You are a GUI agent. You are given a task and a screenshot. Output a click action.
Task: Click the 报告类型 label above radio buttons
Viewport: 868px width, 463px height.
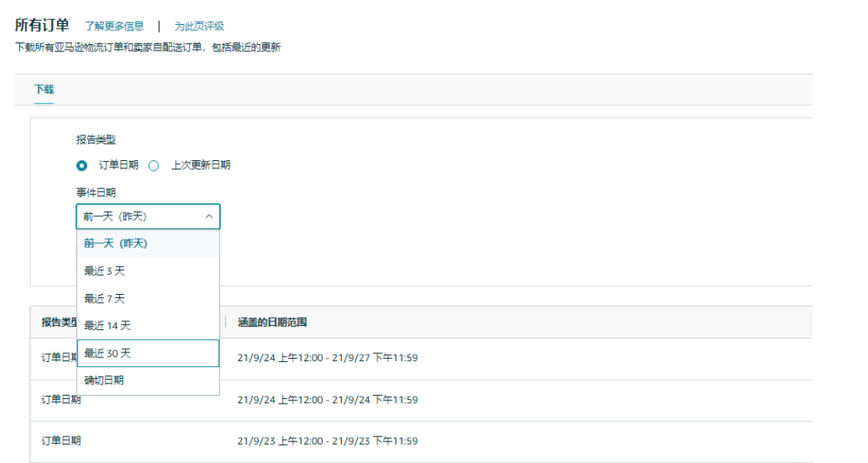coord(96,139)
